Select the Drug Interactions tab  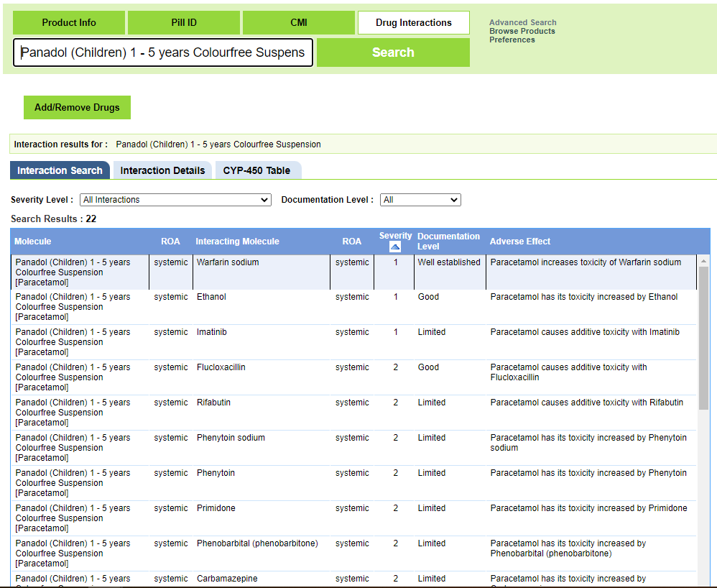coord(413,22)
